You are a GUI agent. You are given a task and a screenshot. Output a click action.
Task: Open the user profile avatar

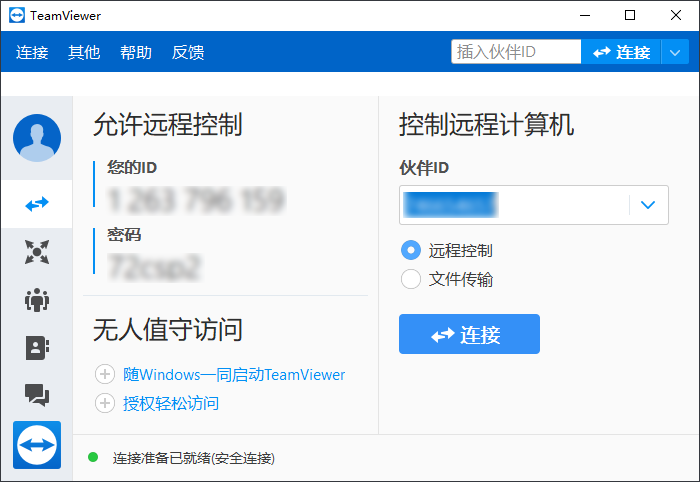[x=37, y=137]
